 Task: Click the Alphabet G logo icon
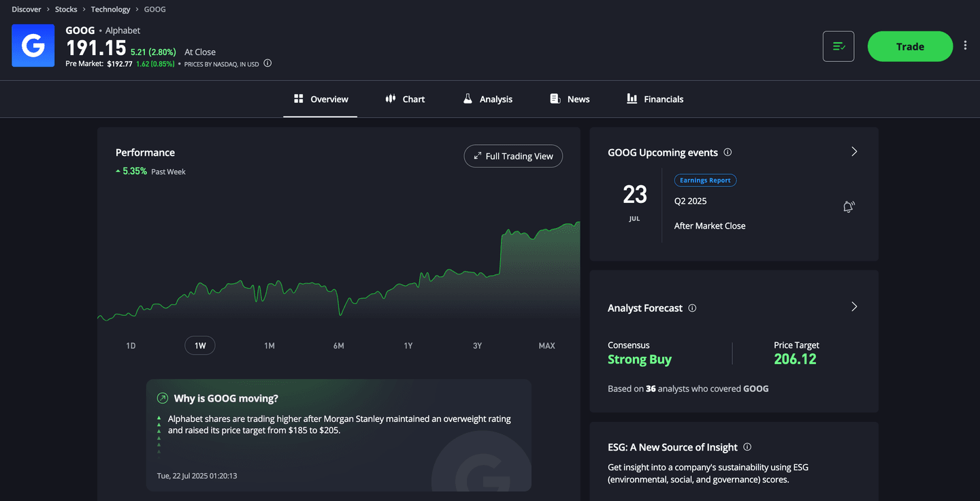coord(32,46)
